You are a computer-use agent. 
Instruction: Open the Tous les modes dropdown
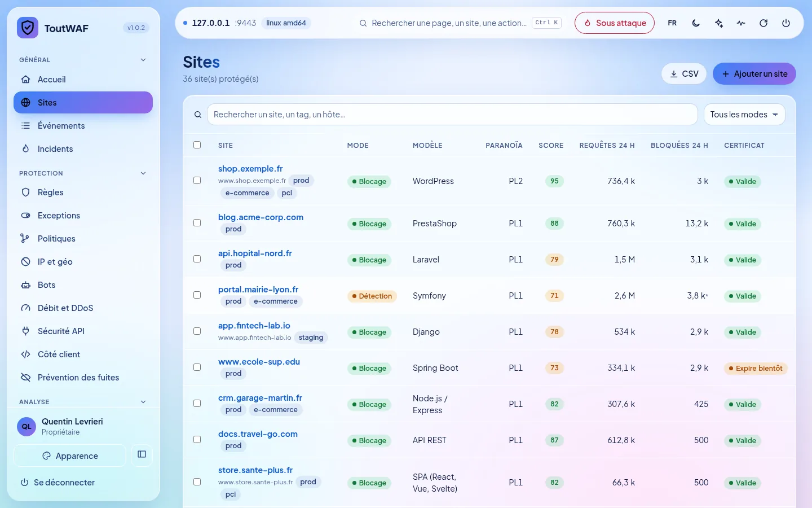744,115
